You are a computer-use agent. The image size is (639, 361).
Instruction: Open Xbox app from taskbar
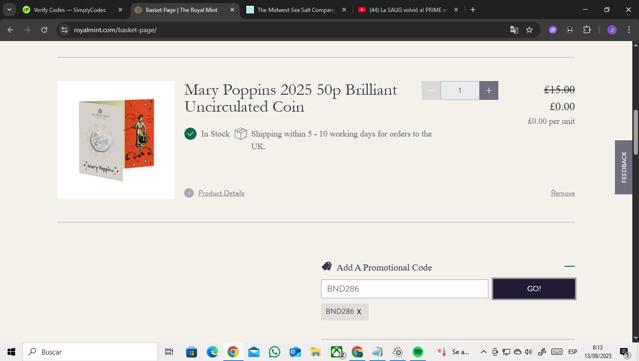point(337,352)
